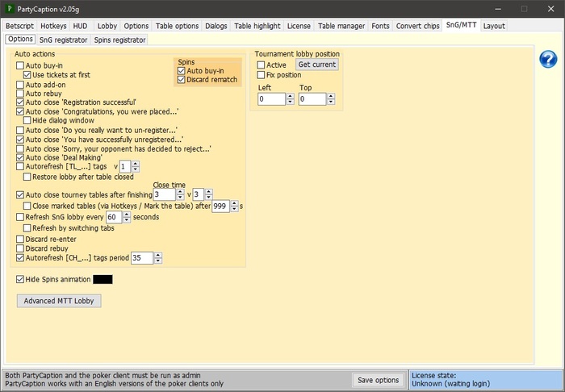Uncheck Spins Auto buy-in checkbox

tap(182, 71)
